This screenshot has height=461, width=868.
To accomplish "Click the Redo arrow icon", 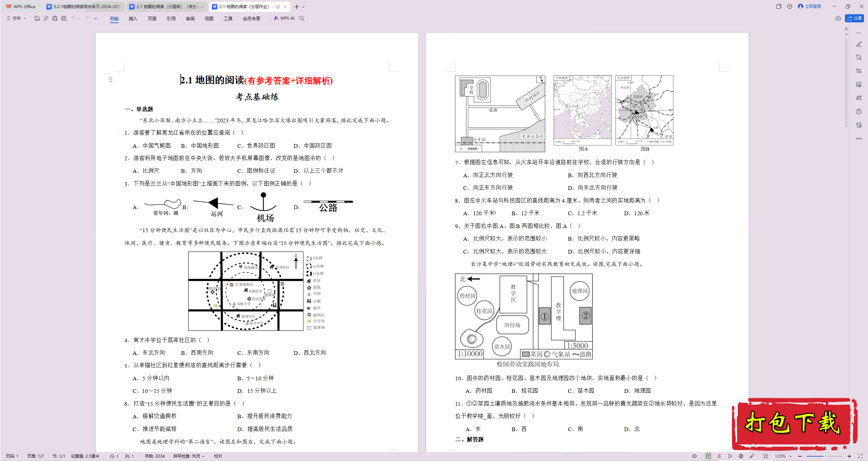I will [87, 18].
